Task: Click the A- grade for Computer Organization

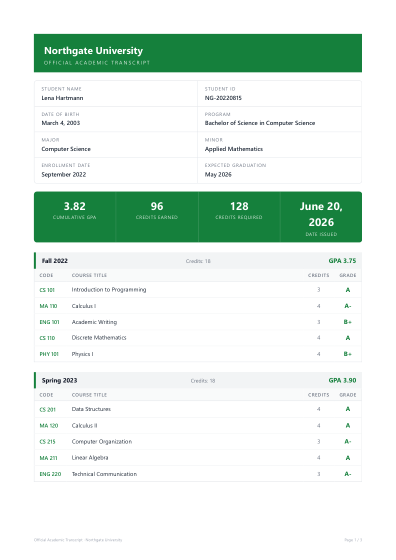Action: 347,442
